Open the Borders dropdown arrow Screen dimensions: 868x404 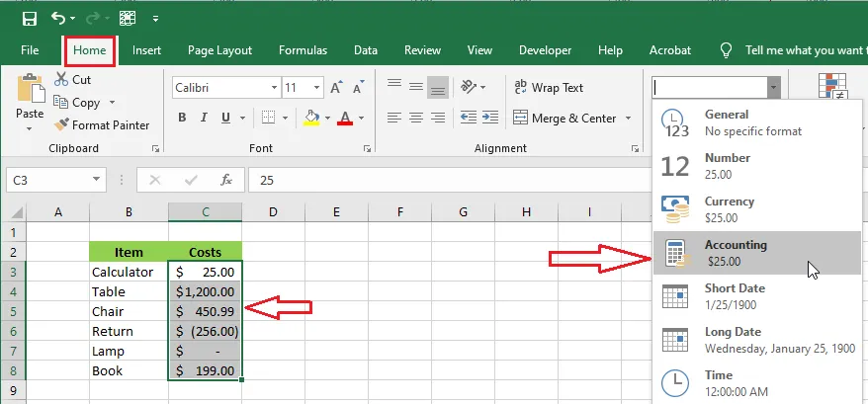click(285, 118)
